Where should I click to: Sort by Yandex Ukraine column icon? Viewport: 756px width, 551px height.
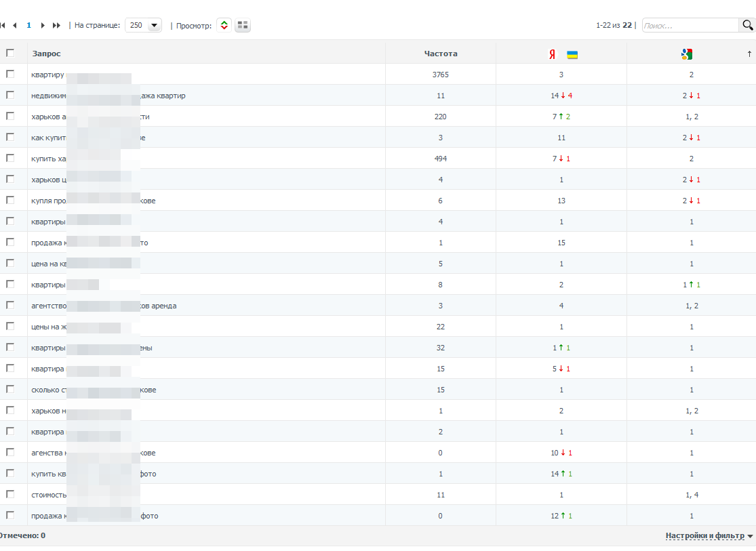click(563, 54)
